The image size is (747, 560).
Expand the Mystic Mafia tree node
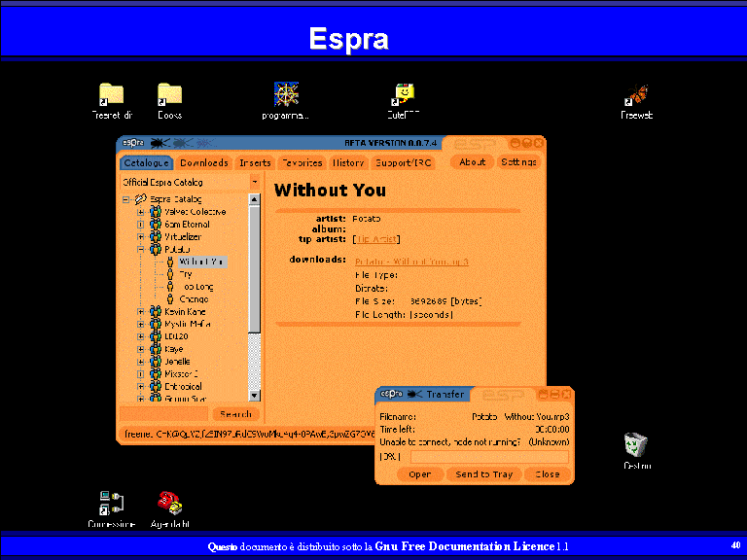(140, 325)
